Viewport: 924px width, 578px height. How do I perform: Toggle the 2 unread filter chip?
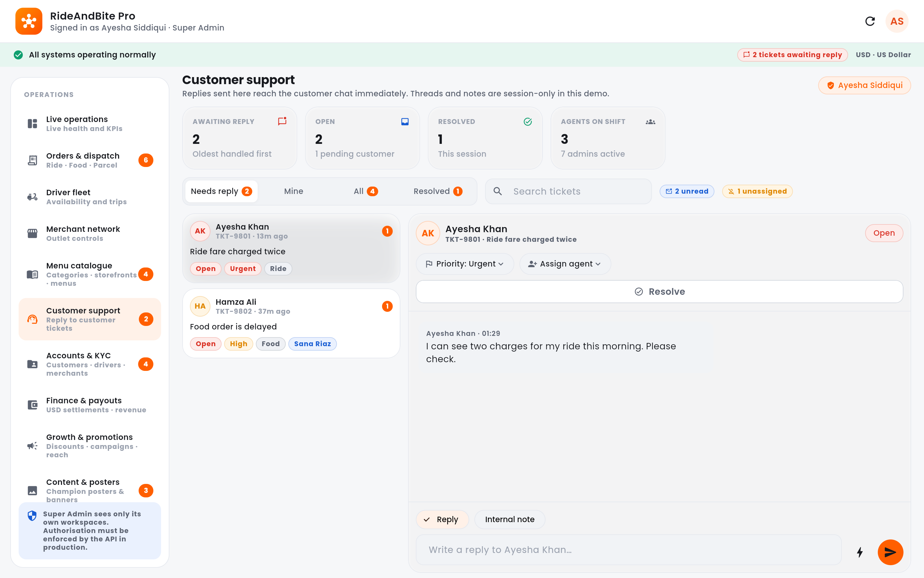(687, 191)
